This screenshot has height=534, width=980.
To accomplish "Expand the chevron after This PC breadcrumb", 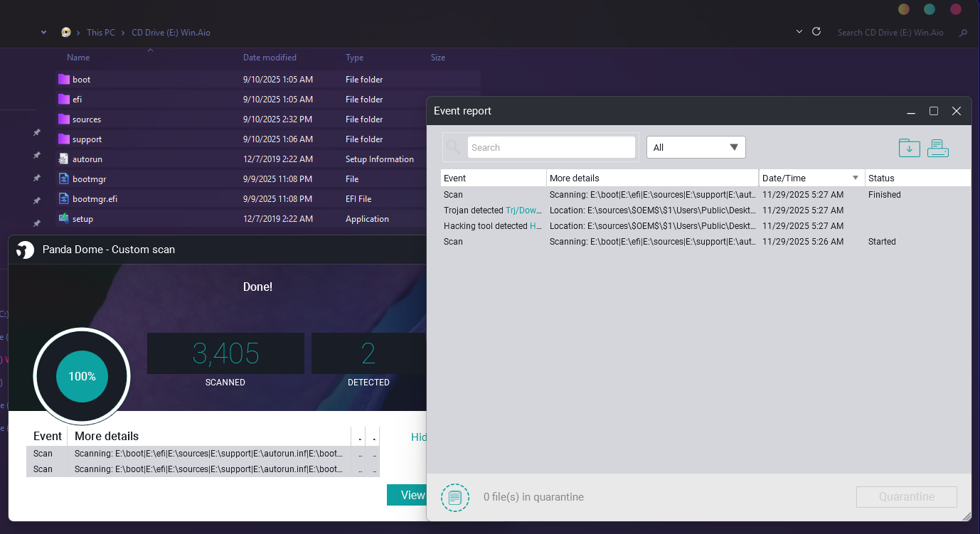I will (123, 33).
